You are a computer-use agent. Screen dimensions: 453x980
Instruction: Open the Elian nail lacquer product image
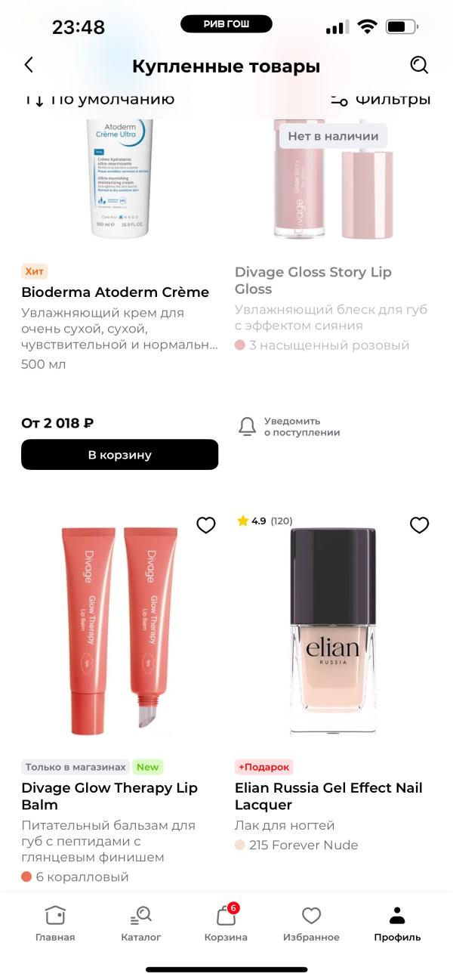332,632
